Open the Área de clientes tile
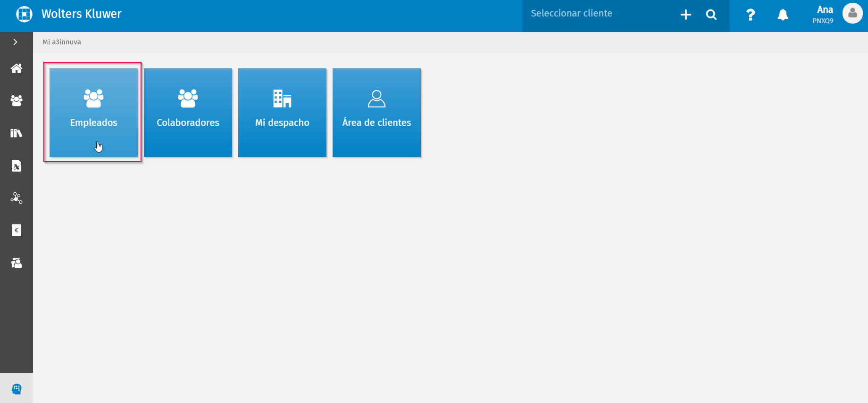The width and height of the screenshot is (868, 403). (x=376, y=113)
